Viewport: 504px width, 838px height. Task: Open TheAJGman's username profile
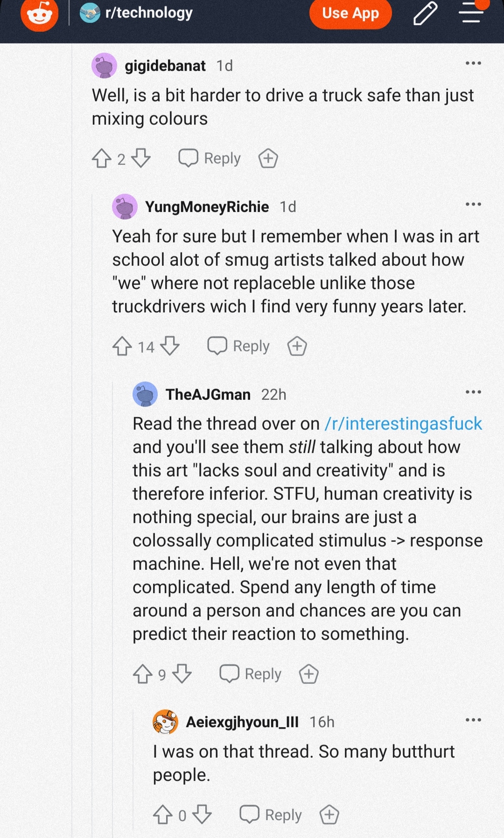(208, 394)
